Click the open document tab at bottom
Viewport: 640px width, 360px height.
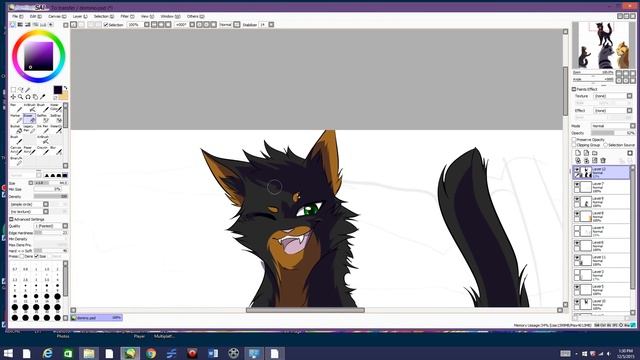pos(96,318)
